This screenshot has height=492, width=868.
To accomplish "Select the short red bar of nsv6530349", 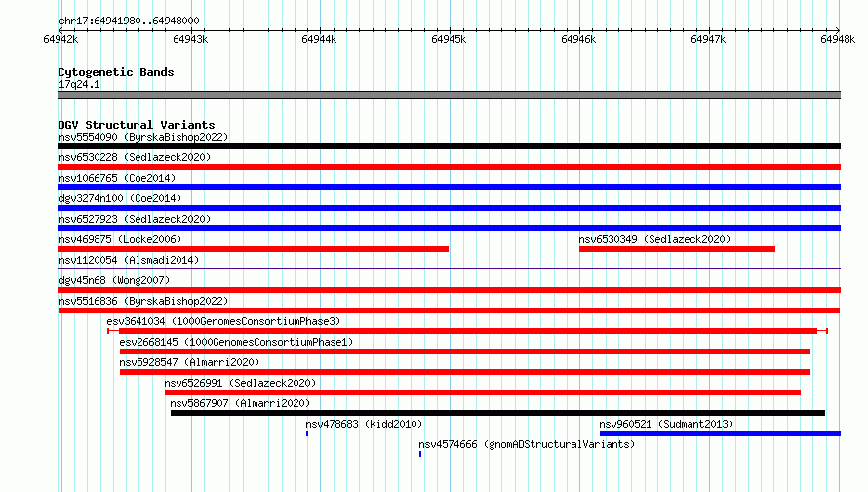I will (x=677, y=249).
